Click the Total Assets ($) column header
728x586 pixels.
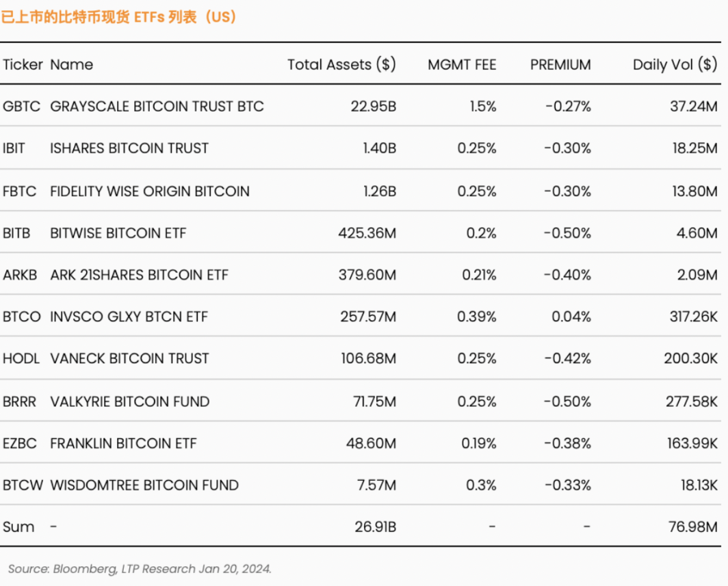click(x=341, y=64)
